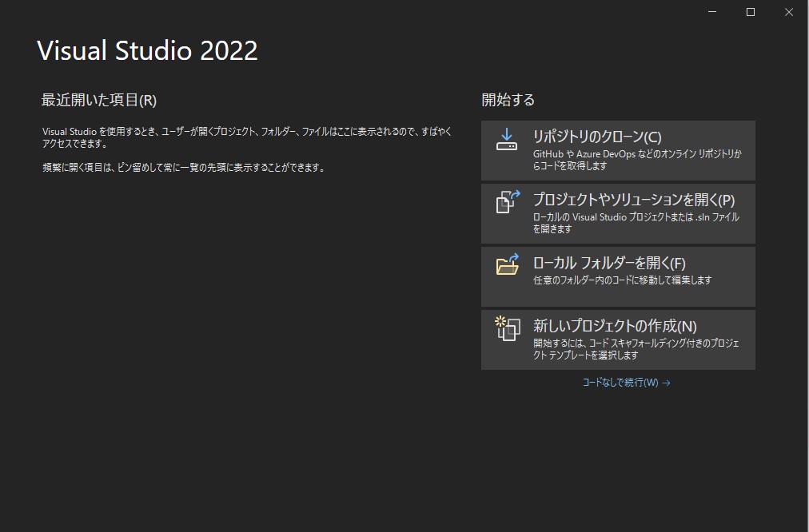Image resolution: width=809 pixels, height=532 pixels.
Task: Select プロジェクトやソリューションを開く(P) title text
Action: [x=634, y=200]
